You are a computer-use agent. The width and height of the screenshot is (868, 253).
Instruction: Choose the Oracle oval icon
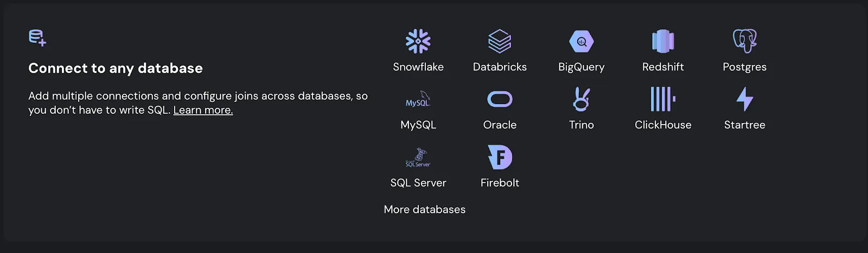tap(500, 99)
